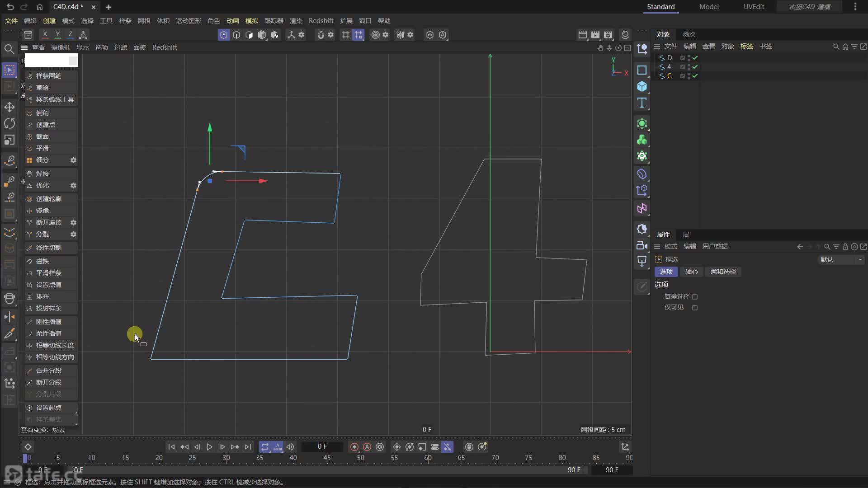The height and width of the screenshot is (488, 868).
Task: Open the Redshift main menu
Action: coord(321,21)
